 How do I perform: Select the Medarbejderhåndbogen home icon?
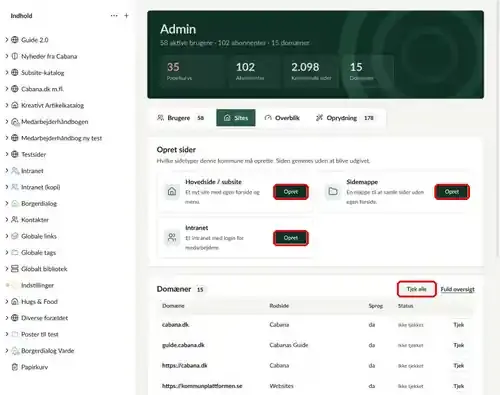[x=15, y=122]
